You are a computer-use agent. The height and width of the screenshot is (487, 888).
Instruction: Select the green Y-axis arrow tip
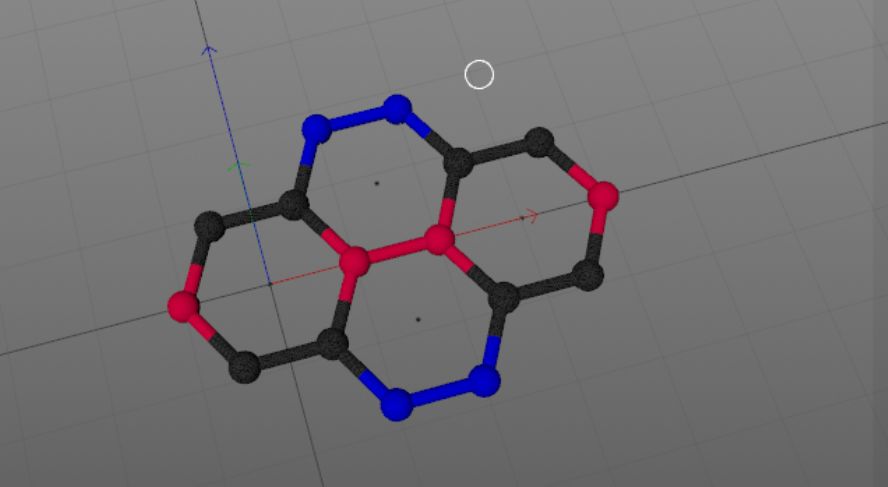(238, 166)
